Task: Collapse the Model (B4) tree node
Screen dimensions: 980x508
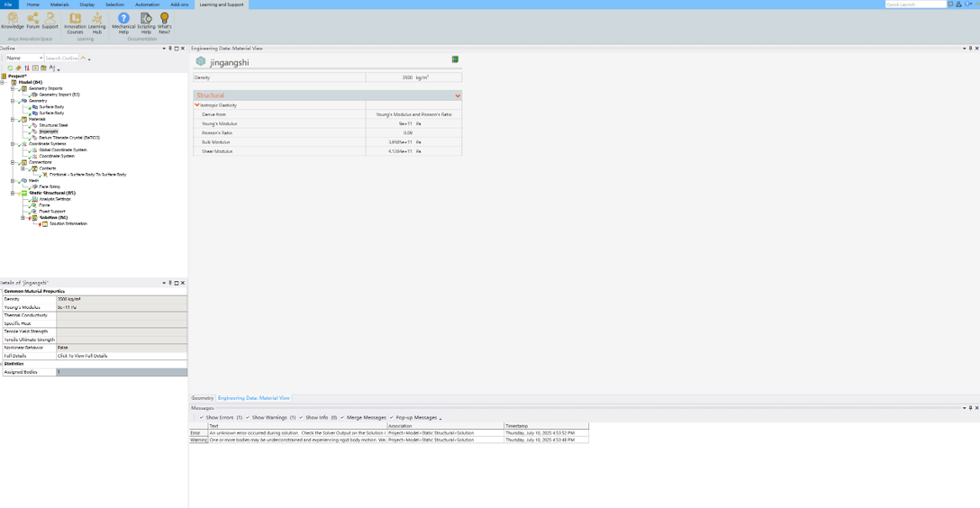Action: (3, 83)
